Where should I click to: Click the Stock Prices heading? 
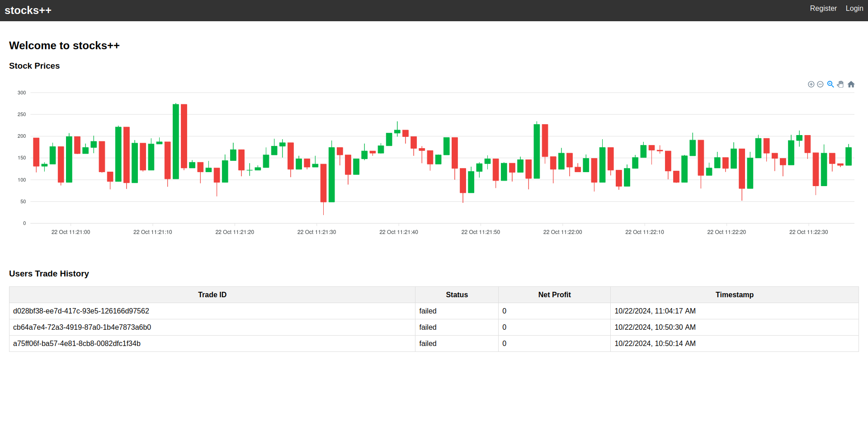point(34,66)
